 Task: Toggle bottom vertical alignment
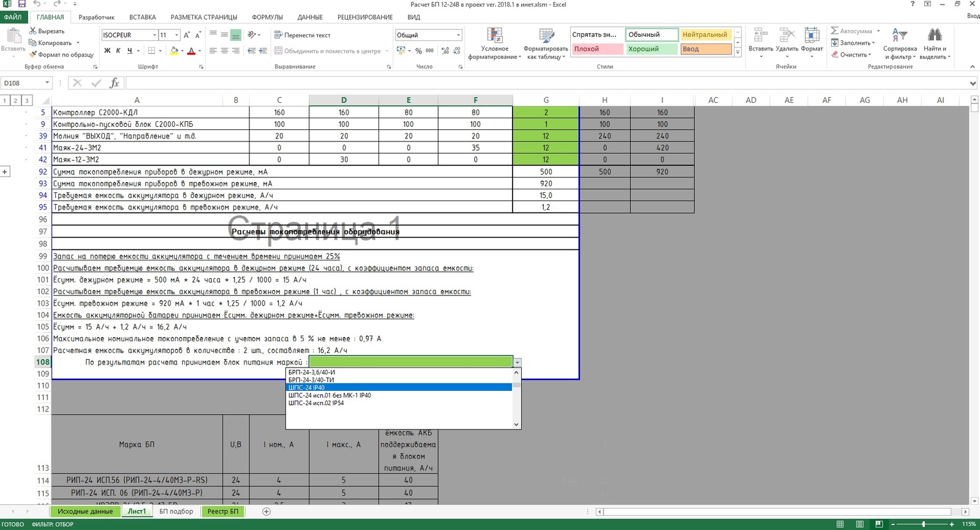[x=235, y=35]
